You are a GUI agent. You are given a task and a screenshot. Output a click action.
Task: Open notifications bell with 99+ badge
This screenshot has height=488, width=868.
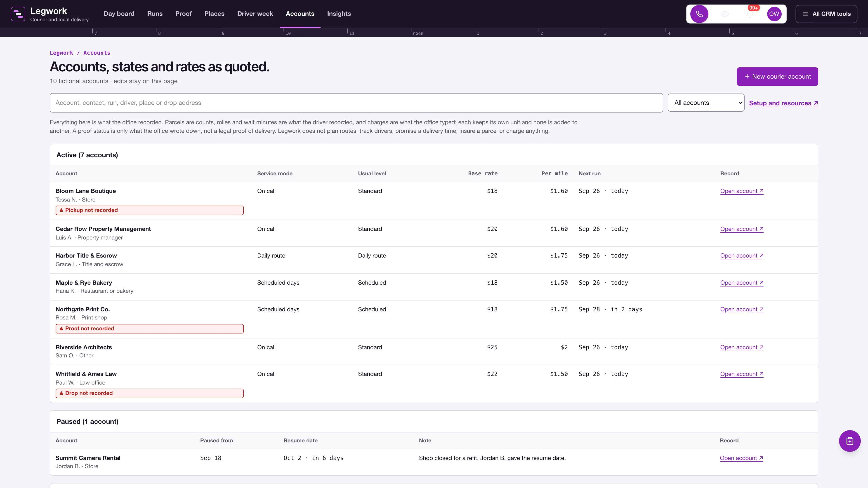click(750, 14)
